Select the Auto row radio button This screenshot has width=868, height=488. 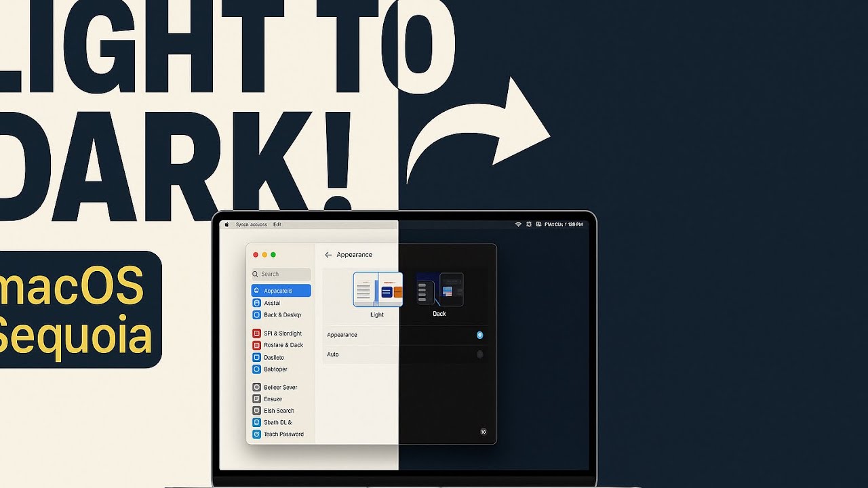479,354
